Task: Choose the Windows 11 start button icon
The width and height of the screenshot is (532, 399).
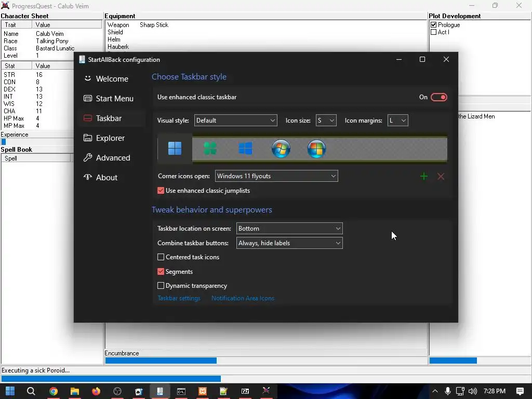Action: 175,148
